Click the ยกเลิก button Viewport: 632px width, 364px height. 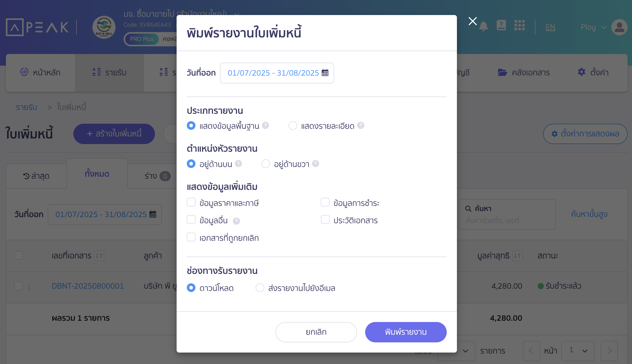click(316, 332)
